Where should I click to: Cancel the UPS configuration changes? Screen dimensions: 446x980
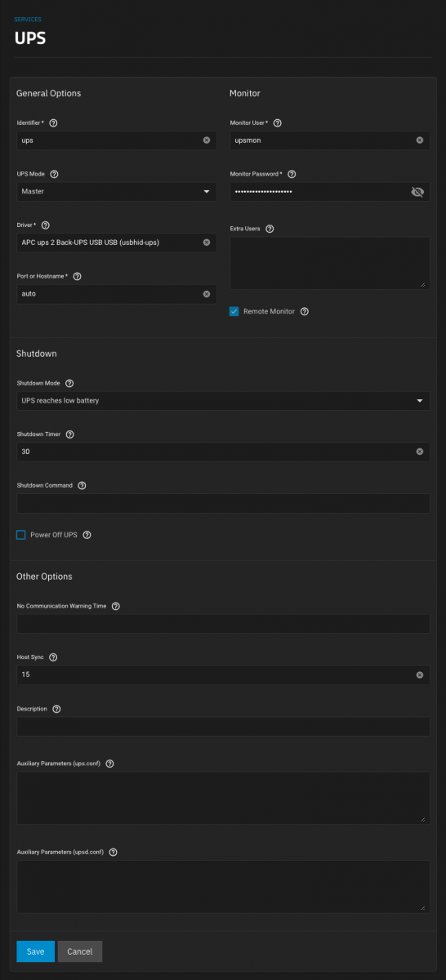[80, 951]
